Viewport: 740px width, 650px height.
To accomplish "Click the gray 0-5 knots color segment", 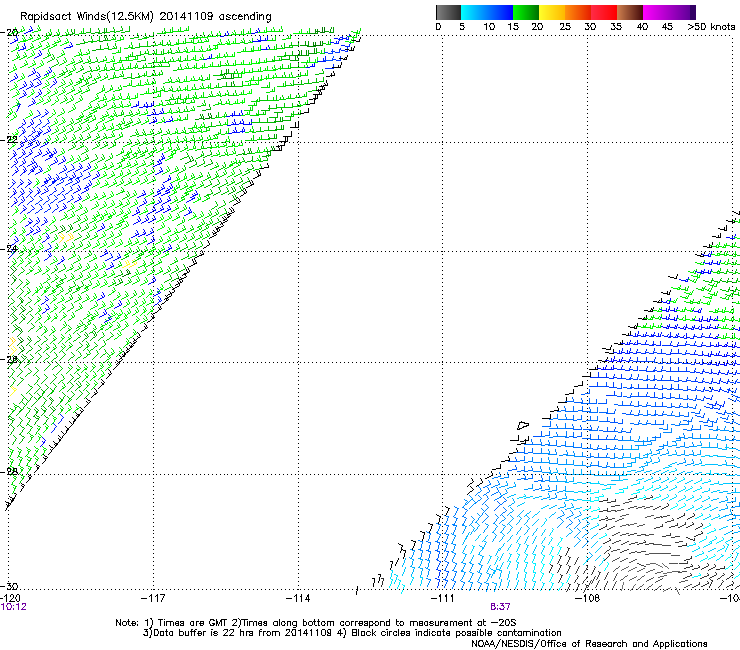I will pyautogui.click(x=448, y=12).
